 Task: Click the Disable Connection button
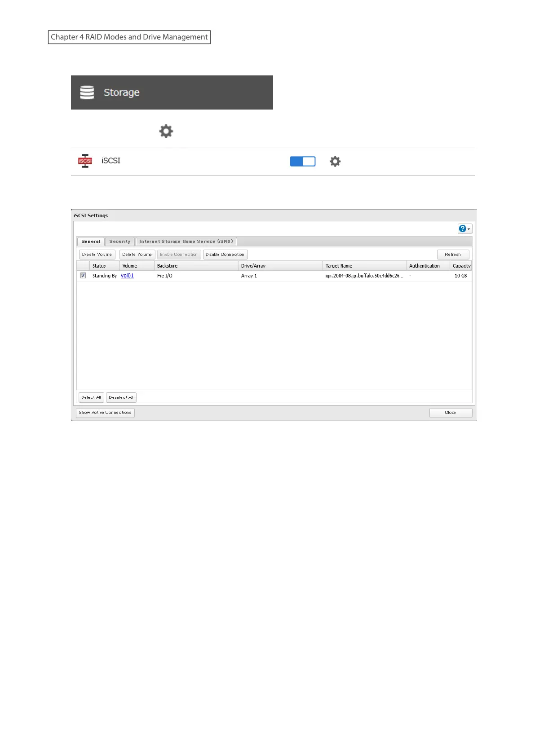tap(225, 255)
